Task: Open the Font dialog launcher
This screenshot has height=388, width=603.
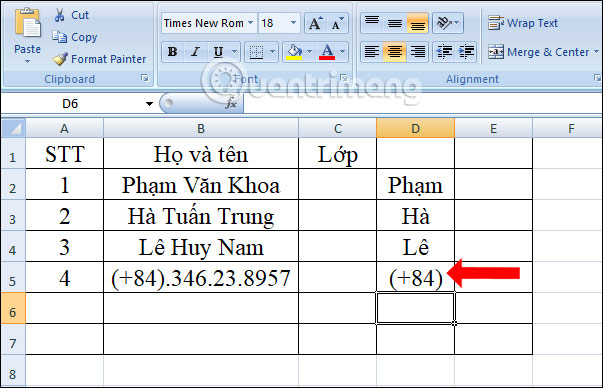Action: coord(343,78)
